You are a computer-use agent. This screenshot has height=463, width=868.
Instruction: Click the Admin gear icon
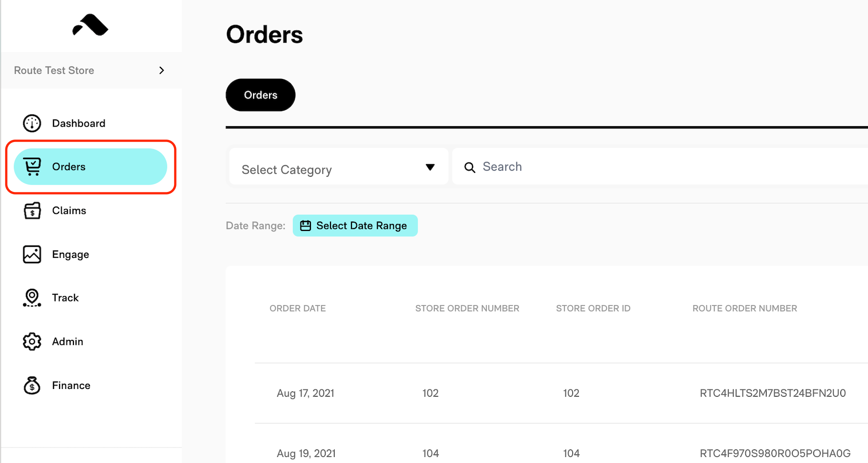pos(32,341)
